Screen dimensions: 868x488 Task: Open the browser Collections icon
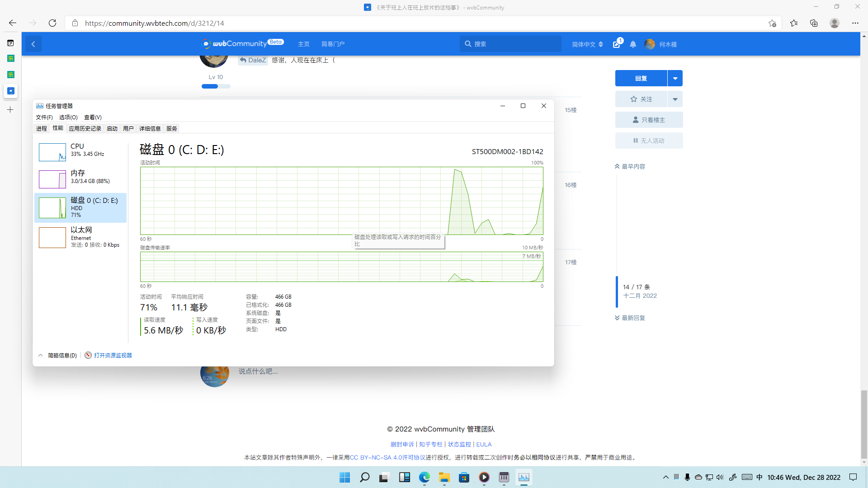click(814, 23)
